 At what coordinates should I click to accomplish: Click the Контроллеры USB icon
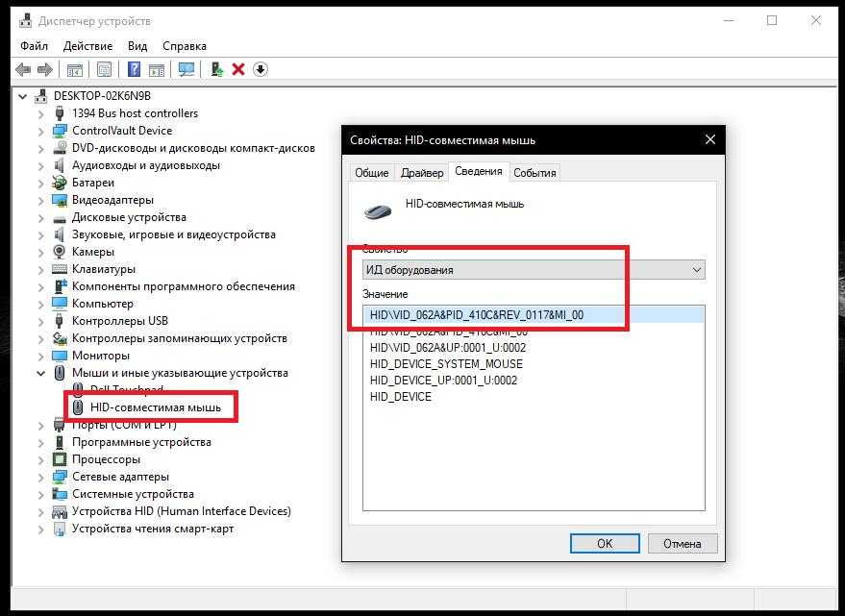coord(60,321)
